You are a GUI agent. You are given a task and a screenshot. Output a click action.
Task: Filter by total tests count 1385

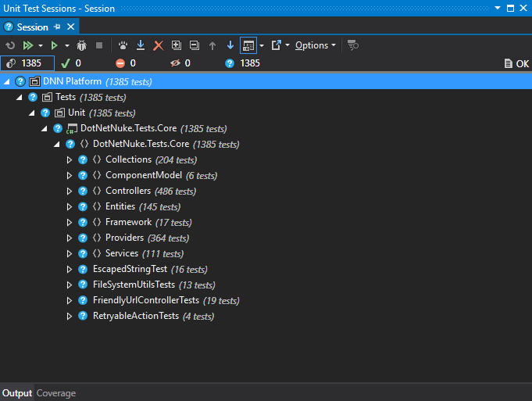(27, 63)
